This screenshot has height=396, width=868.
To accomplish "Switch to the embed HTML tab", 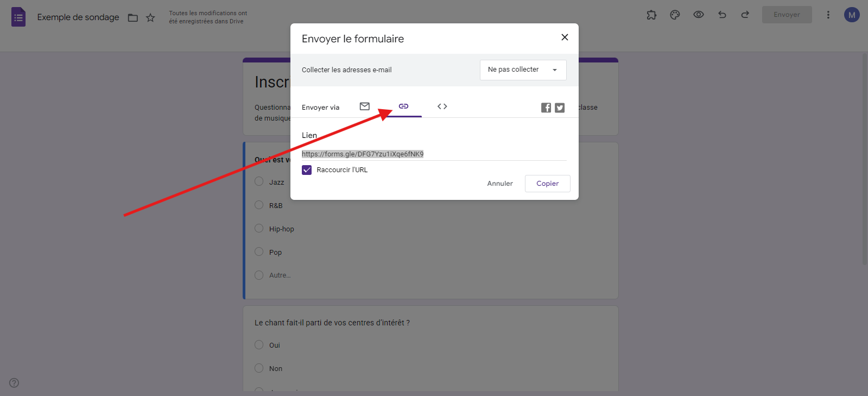I will click(442, 106).
